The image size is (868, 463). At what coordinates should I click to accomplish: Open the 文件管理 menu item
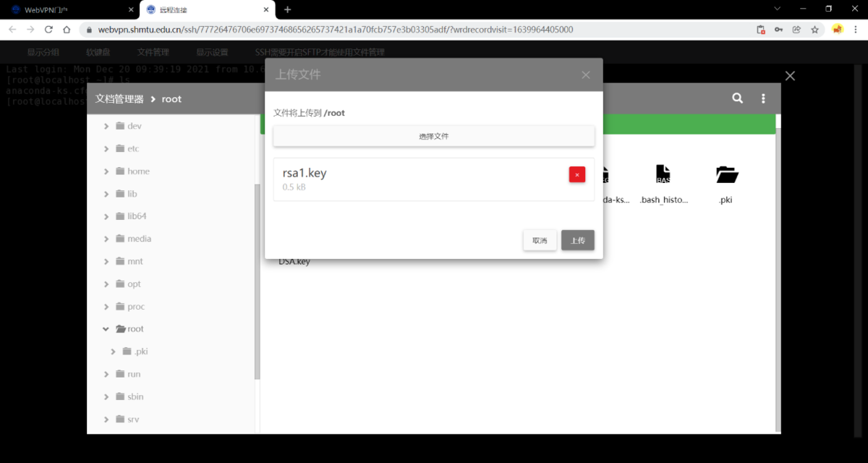pyautogui.click(x=153, y=52)
